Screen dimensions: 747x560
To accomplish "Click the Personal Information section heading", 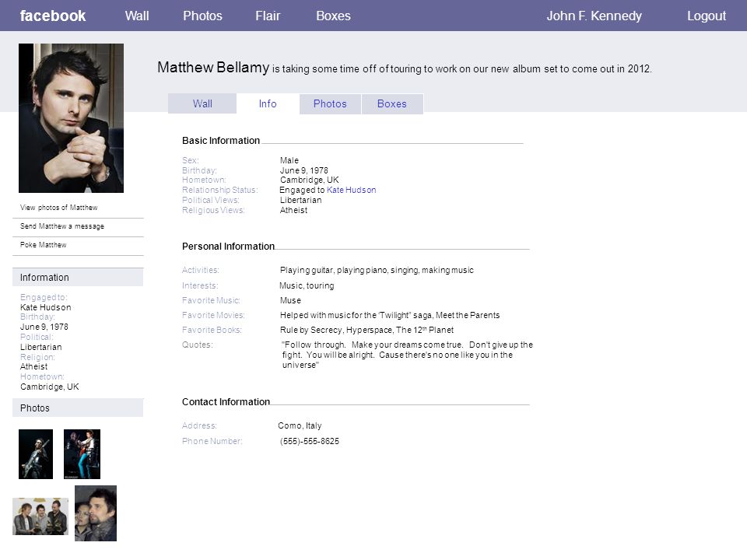I will [x=228, y=247].
